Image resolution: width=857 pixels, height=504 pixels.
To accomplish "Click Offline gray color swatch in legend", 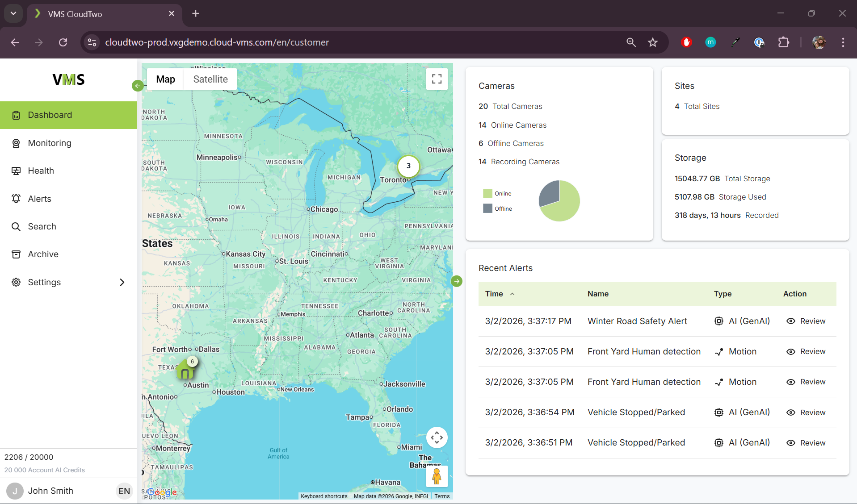I will point(487,208).
